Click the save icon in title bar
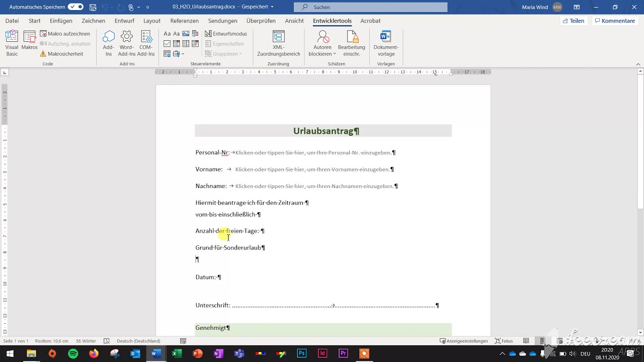The height and width of the screenshot is (362, 644). (93, 7)
